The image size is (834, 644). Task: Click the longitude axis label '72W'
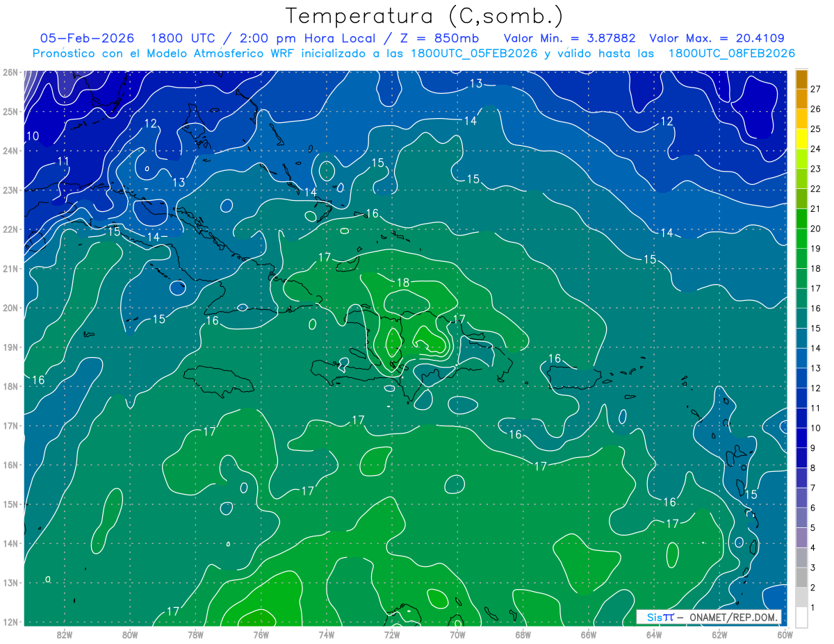[392, 634]
